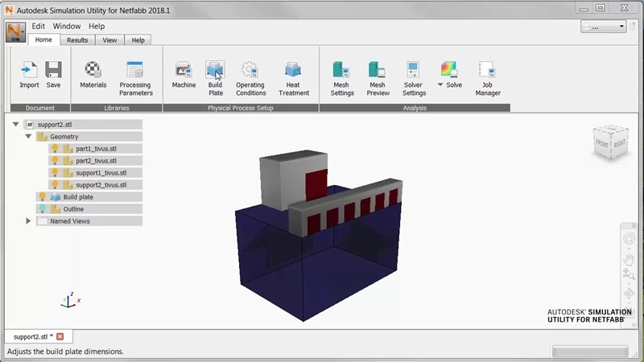Select the Outline tree item
644x362 pixels.
tap(73, 209)
